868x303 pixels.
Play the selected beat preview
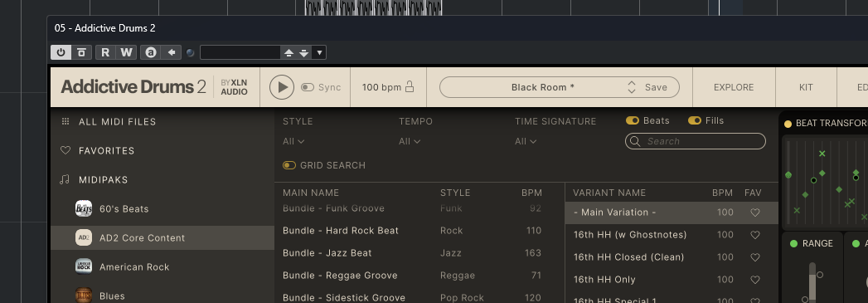coord(282,87)
